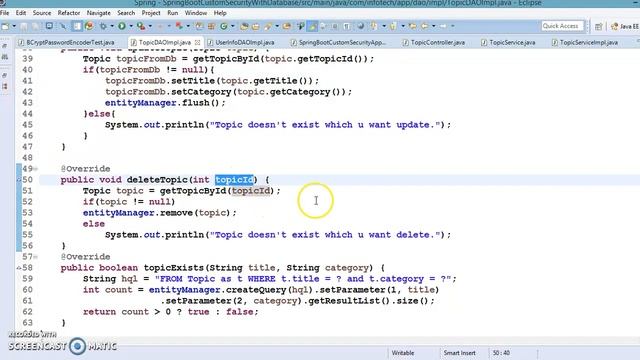Screen dimensions: 640x360
Task: Click the red-and-green toolbar icon left of New Java Package
Action: (x=179, y=26)
